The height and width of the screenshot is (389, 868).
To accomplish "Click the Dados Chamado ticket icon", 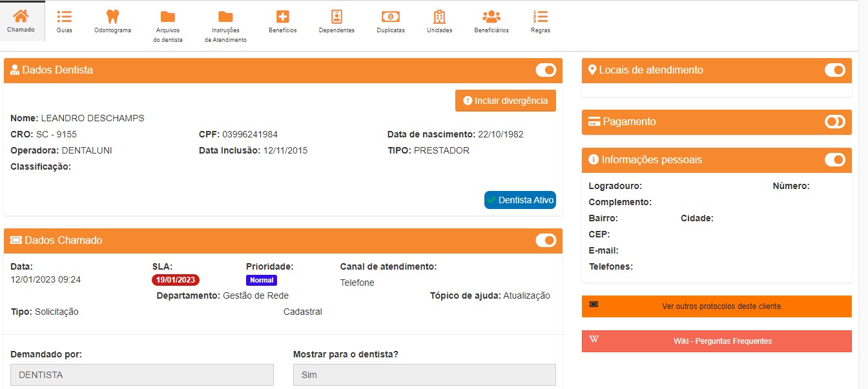I will pos(16,240).
